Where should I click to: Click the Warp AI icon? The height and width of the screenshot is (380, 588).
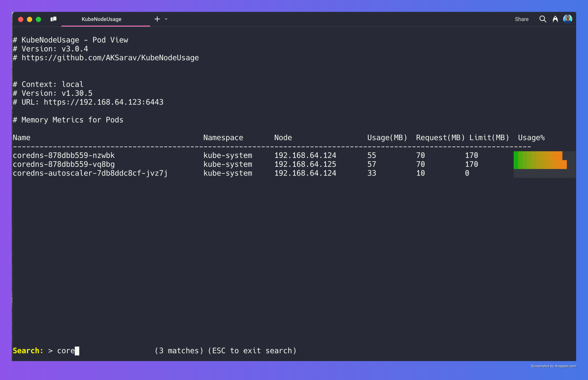(555, 19)
